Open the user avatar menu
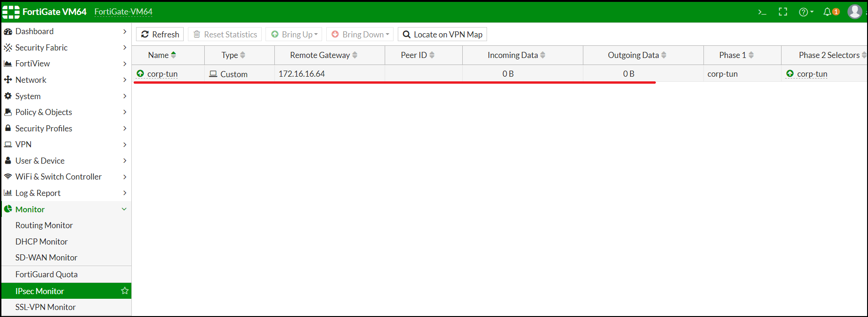The image size is (868, 317). tap(855, 11)
